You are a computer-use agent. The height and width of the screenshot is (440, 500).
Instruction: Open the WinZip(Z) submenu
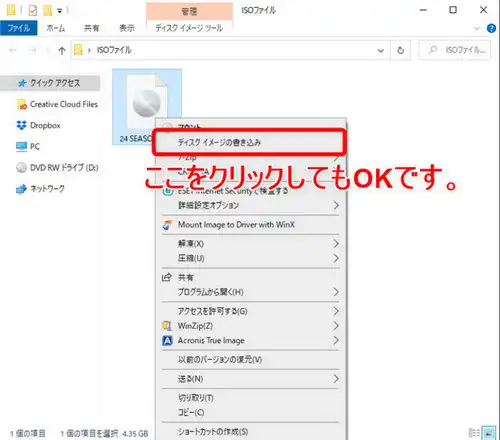pyautogui.click(x=250, y=326)
